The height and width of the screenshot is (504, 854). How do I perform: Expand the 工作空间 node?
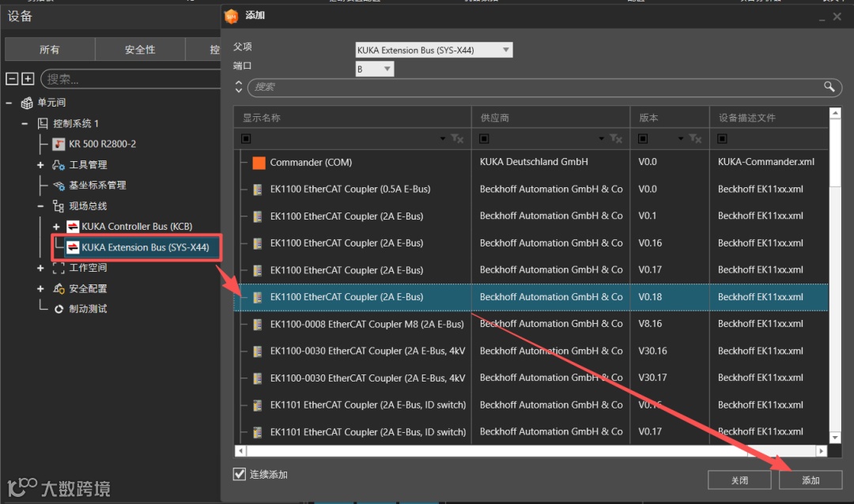(x=40, y=268)
